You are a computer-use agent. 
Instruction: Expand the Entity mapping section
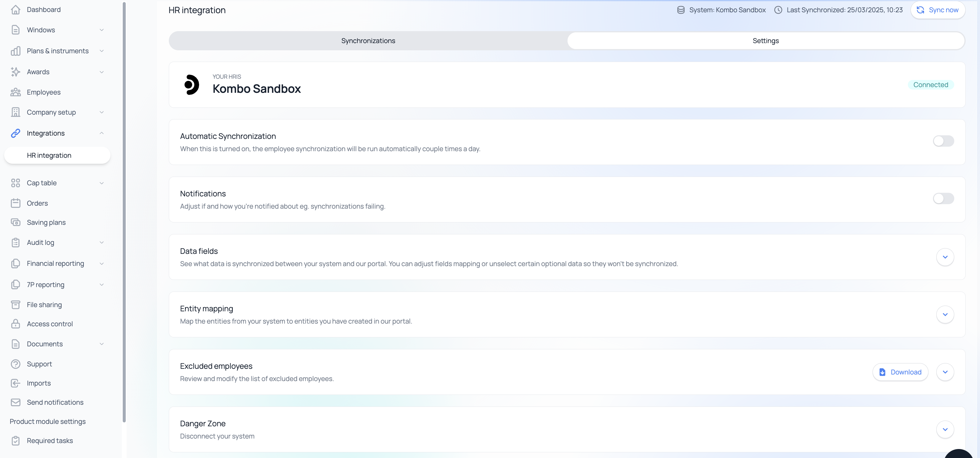pos(945,315)
